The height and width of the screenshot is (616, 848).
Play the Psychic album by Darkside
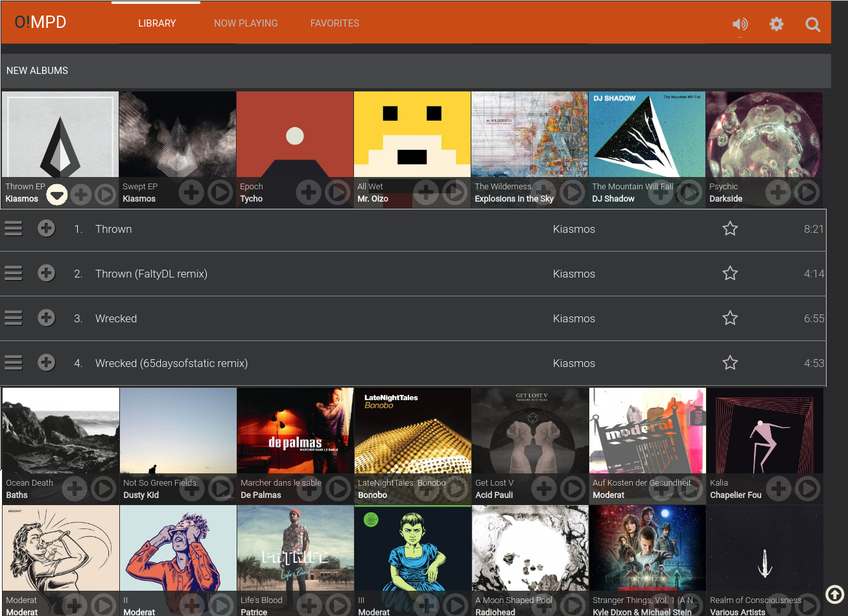coord(807,193)
